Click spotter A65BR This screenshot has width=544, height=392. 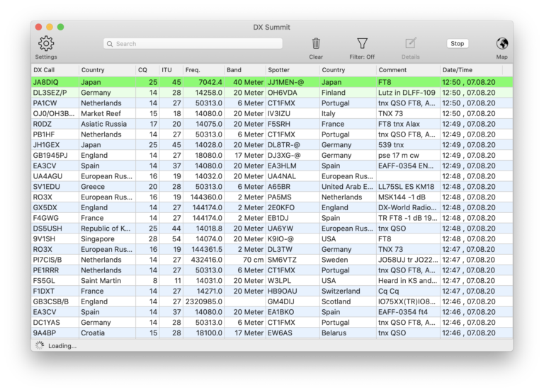click(278, 187)
